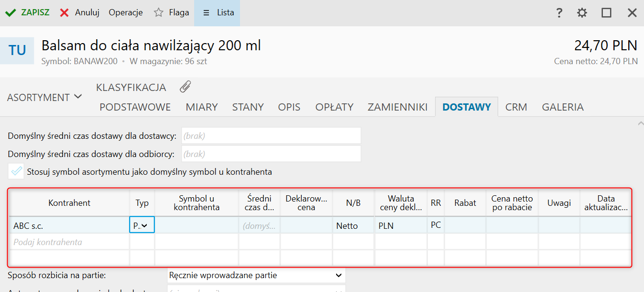This screenshot has width=644, height=292.
Task: Open the Operacje menu
Action: tap(126, 13)
